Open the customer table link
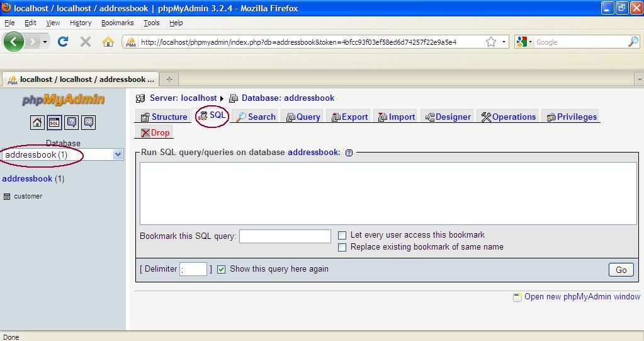Viewport: 644px width, 341px height. (28, 197)
